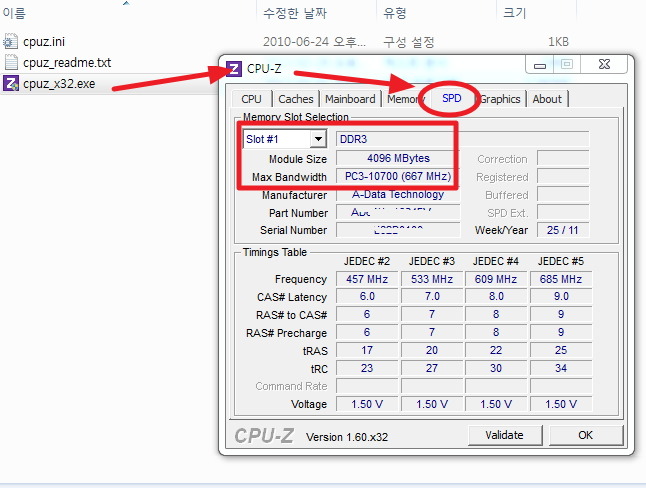The width and height of the screenshot is (646, 488).
Task: Click the CPU-Z logo in title bar
Action: click(234, 68)
